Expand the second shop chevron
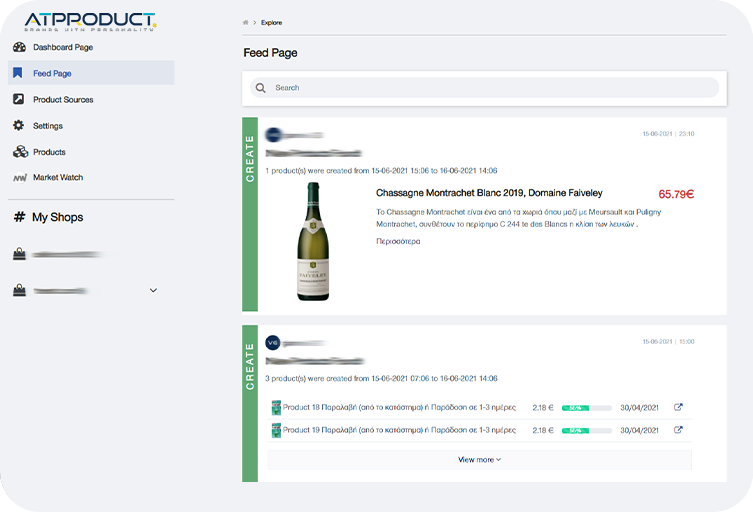The image size is (753, 512). click(x=153, y=290)
